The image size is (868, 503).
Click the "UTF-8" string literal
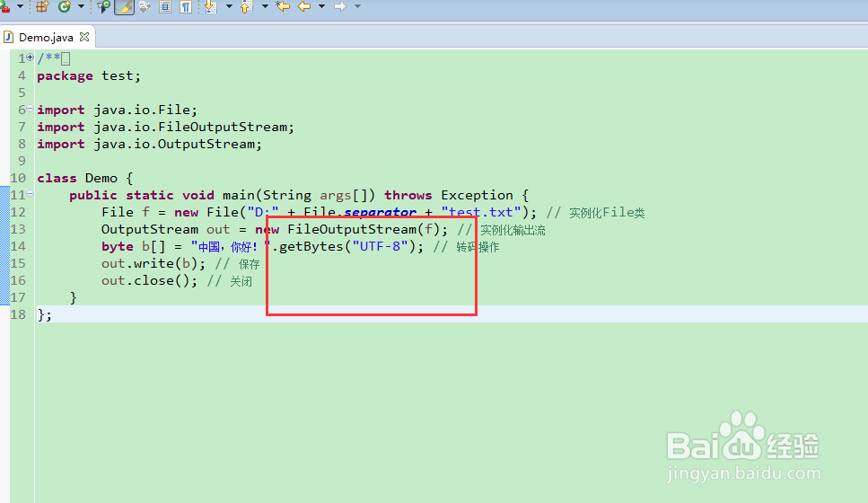[x=381, y=246]
